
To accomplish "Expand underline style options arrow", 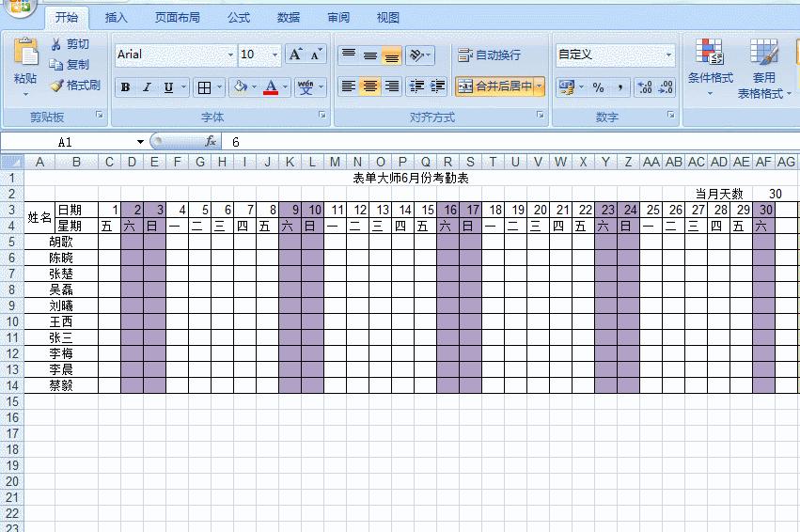I will click(183, 87).
